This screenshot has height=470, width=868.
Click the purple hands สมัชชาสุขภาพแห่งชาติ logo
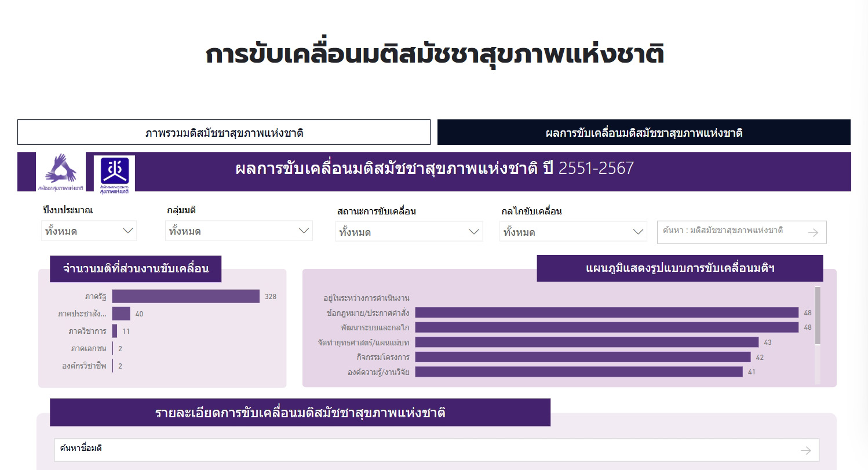(61, 172)
